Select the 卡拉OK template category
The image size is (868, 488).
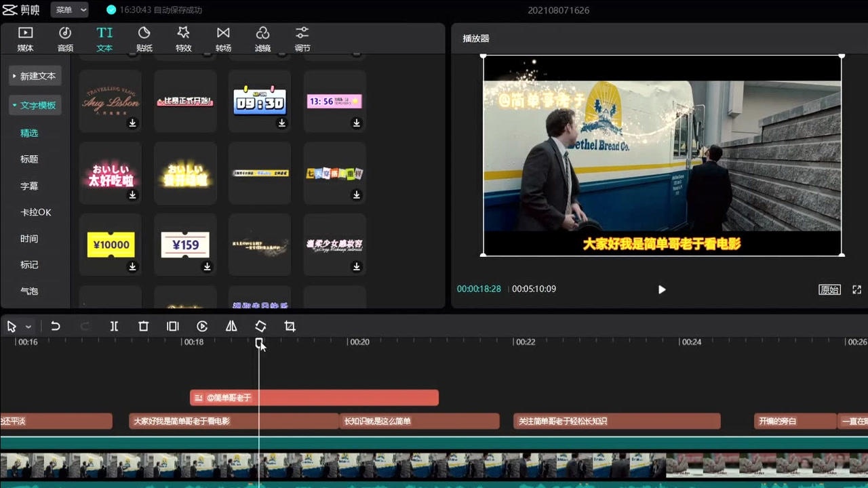pyautogui.click(x=35, y=212)
